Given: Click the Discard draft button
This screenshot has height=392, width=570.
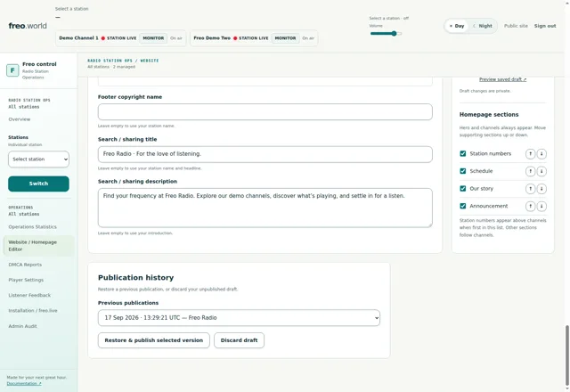Looking at the screenshot, I should (239, 340).
